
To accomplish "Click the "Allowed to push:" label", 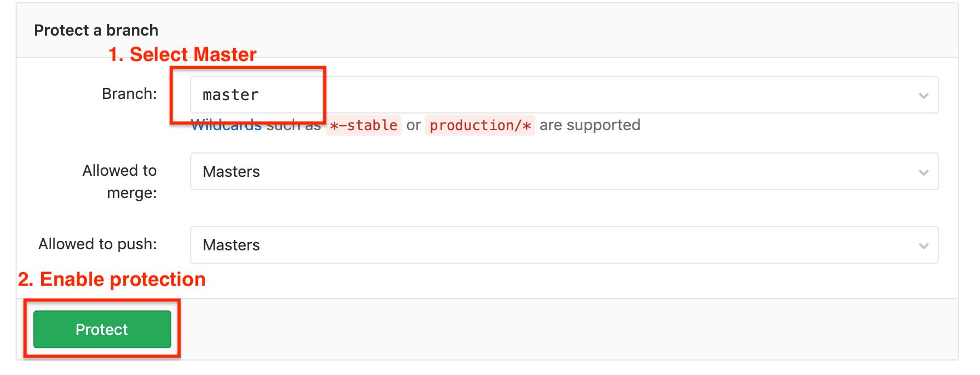I will [97, 244].
